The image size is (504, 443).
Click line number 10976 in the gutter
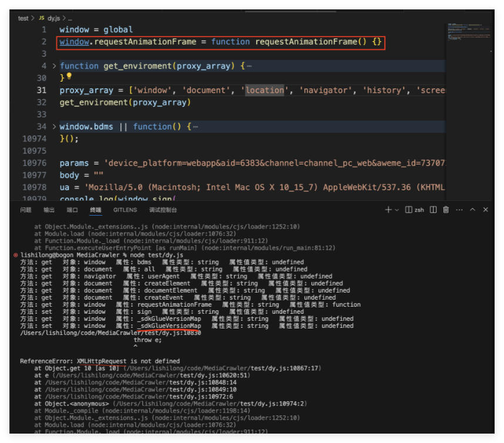tap(35, 163)
